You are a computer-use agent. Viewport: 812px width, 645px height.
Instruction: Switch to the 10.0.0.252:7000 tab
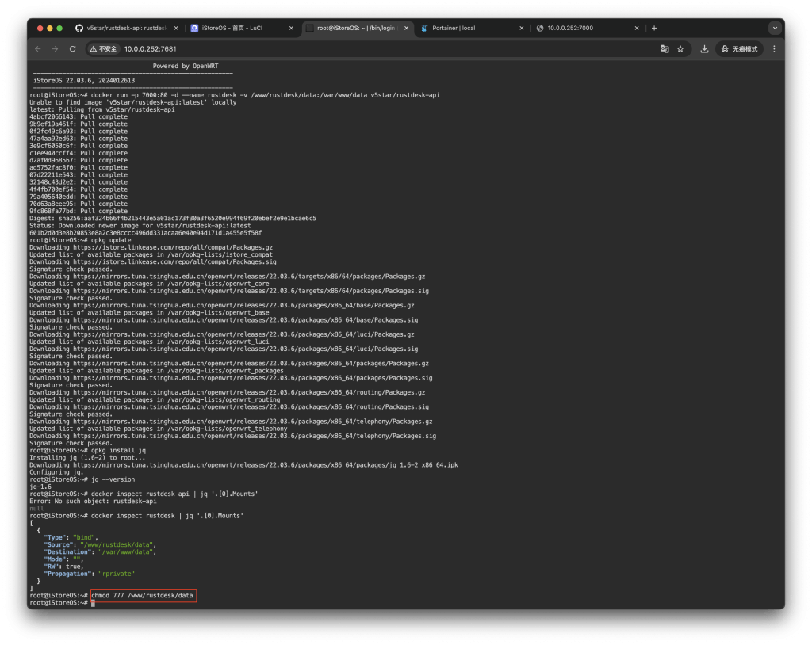coord(579,29)
